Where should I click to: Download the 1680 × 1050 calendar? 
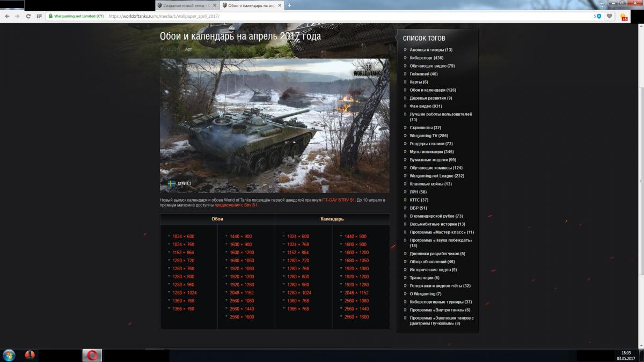click(356, 261)
